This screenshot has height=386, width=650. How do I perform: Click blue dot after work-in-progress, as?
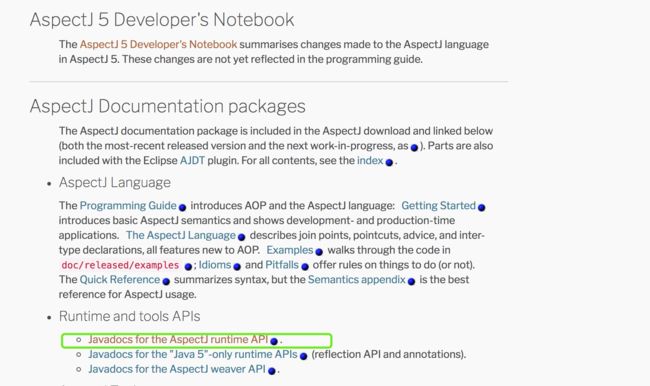414,148
